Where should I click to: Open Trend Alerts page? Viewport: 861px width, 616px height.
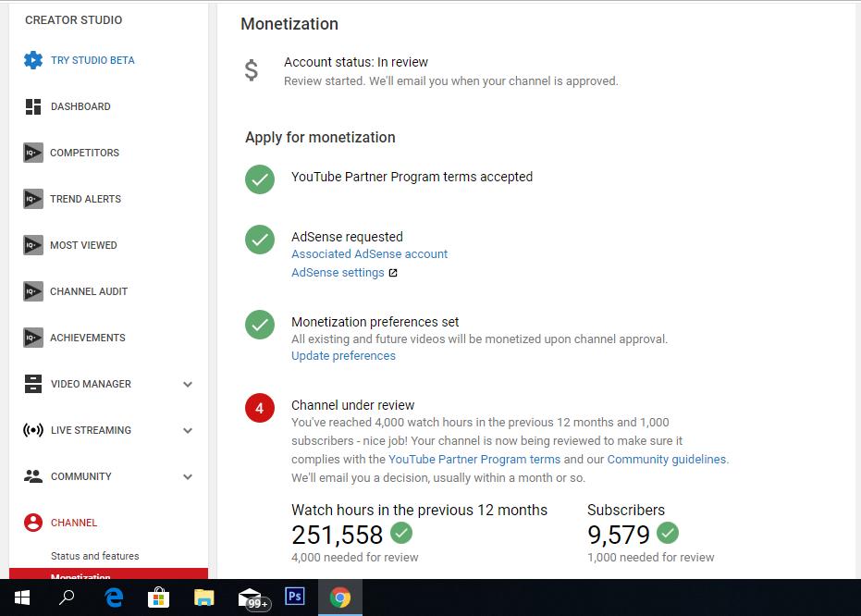click(86, 199)
